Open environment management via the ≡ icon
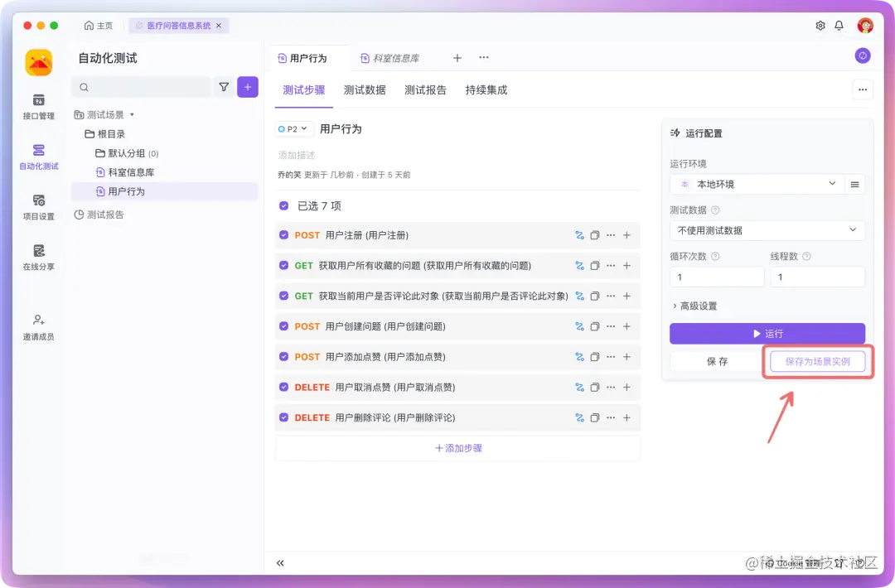This screenshot has height=588, width=895. tap(854, 184)
